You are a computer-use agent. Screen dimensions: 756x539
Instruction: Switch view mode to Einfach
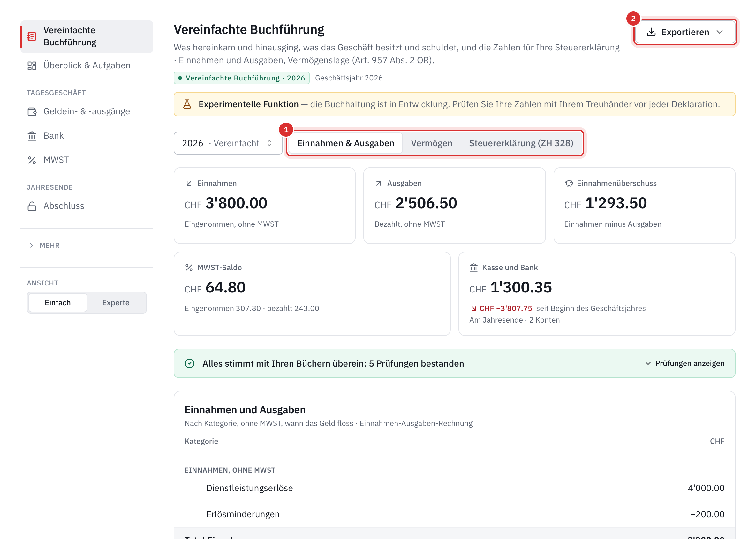point(58,303)
